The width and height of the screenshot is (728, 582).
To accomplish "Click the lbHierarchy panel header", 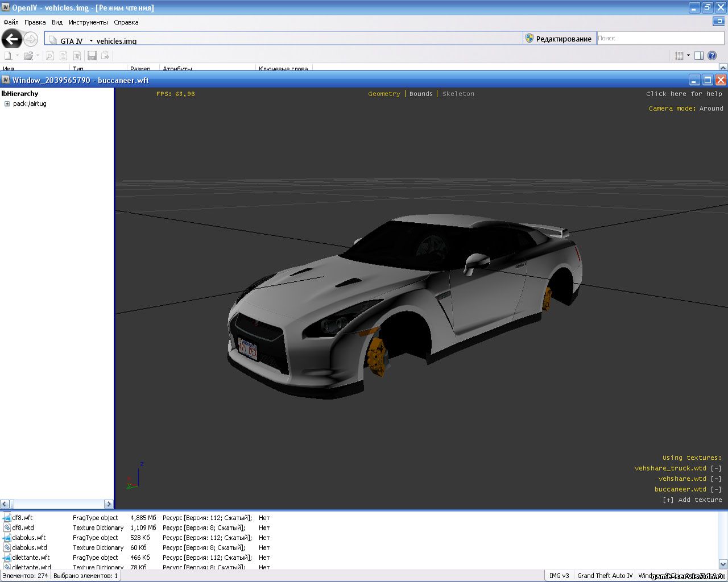I will 20,94.
